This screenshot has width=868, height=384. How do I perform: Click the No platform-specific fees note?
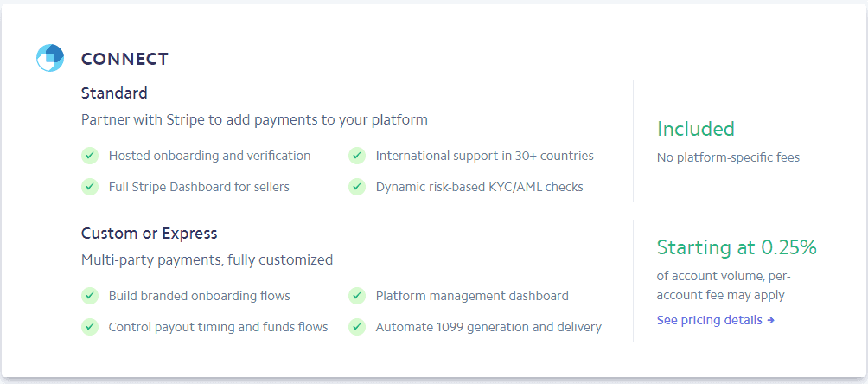(728, 157)
